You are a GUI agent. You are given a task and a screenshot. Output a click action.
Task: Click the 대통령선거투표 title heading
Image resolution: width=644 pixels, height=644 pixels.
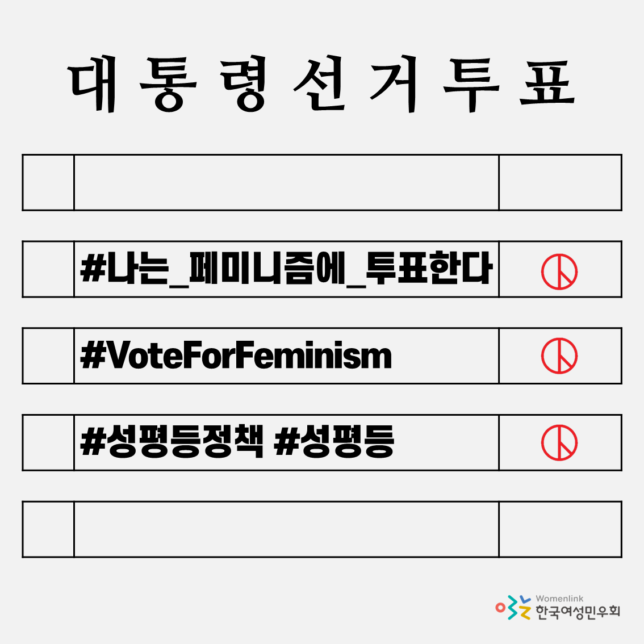(322, 86)
